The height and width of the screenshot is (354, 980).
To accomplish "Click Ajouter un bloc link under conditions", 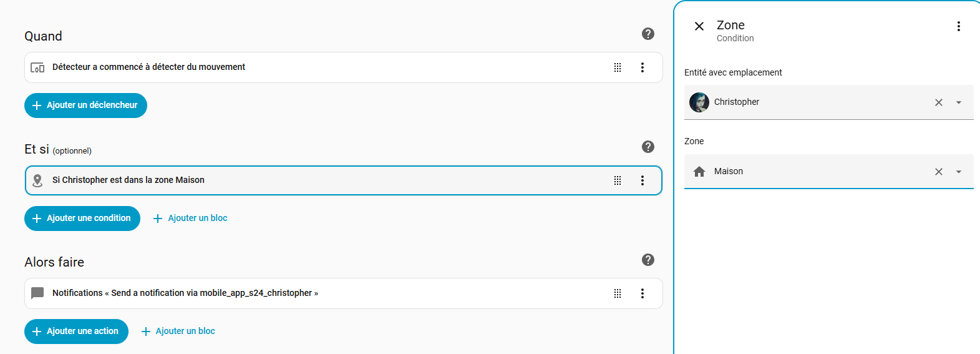I will 190,219.
